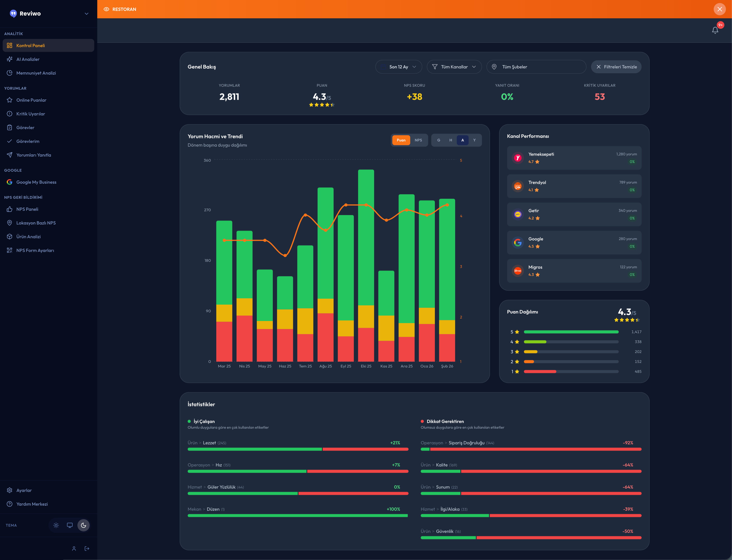Open AI Analizler from sidebar

(28, 59)
